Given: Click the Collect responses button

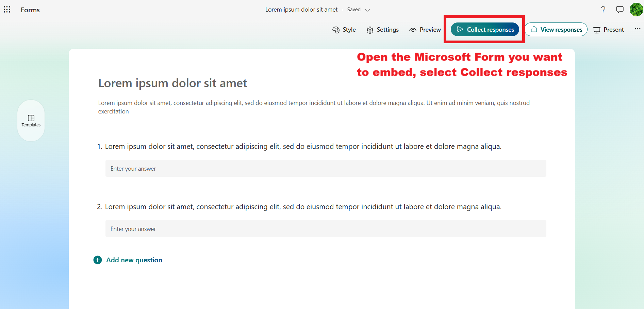Looking at the screenshot, I should pyautogui.click(x=485, y=30).
